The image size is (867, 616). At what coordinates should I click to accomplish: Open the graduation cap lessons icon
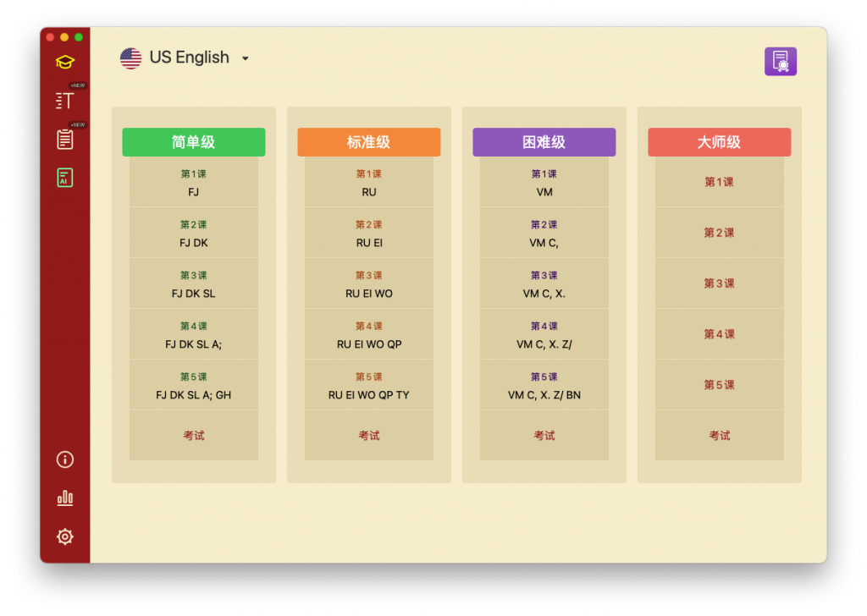[x=64, y=62]
